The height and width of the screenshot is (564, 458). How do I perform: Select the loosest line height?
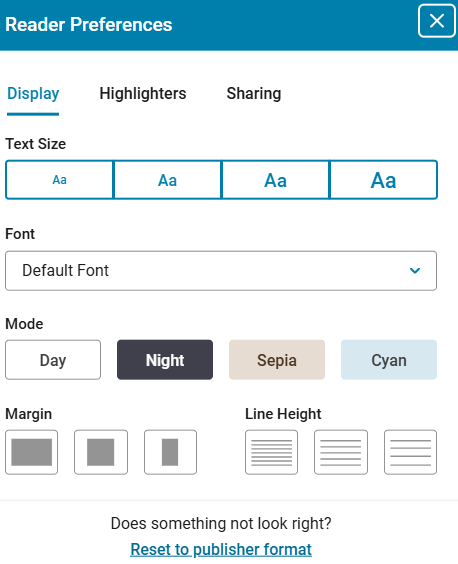[410, 452]
